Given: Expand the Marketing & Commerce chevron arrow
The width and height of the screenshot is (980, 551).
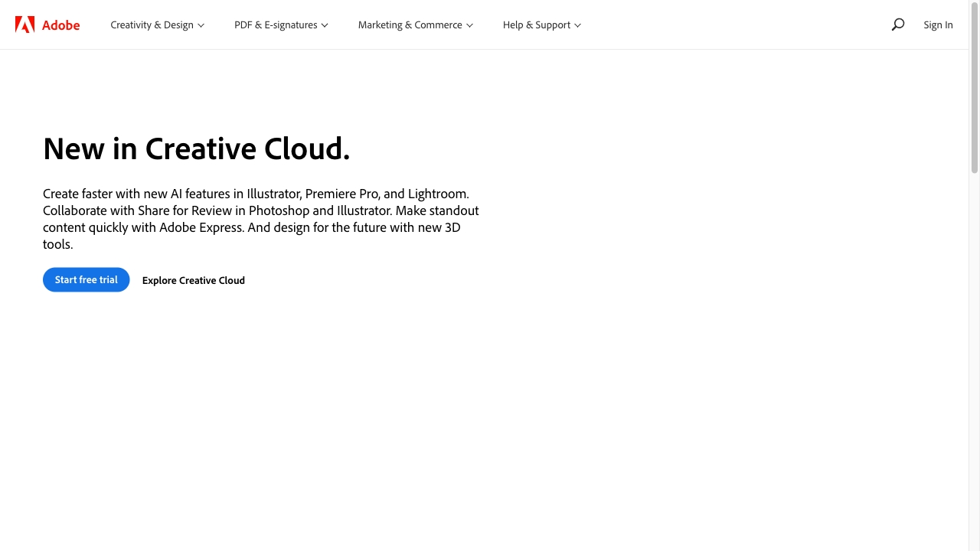Looking at the screenshot, I should pyautogui.click(x=470, y=25).
